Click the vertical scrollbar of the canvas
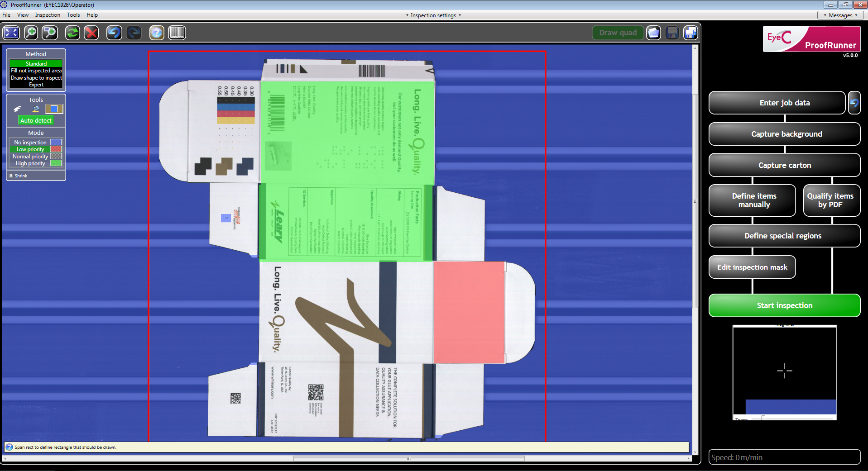Screen dimensions: 868x471 [695, 200]
